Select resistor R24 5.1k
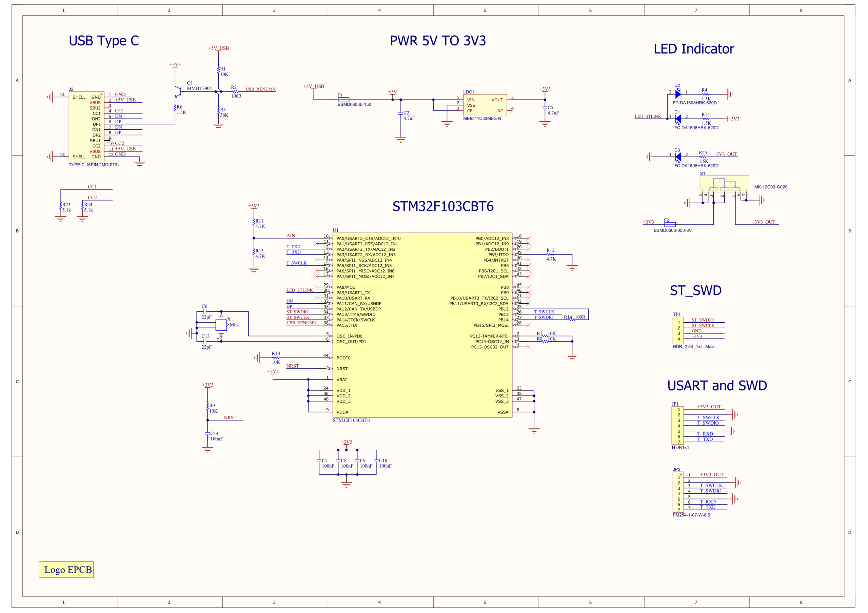The image size is (868, 613). pyautogui.click(x=82, y=206)
